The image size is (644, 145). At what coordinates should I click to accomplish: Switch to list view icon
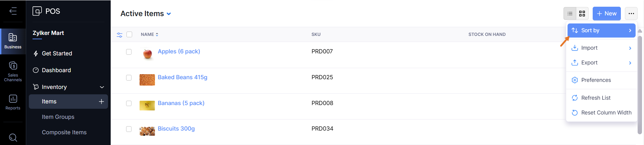point(570,14)
